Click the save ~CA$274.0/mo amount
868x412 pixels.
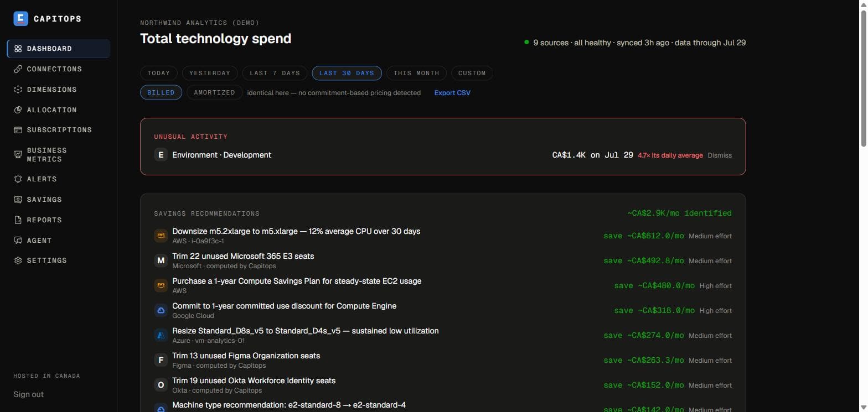coord(644,335)
